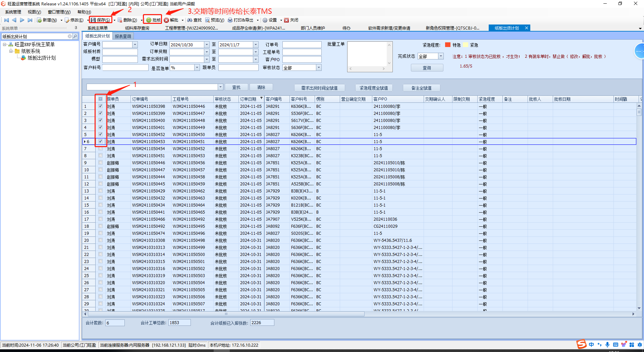Open the 订单货期 start date dropdown
Screen dimensions: 644x352
(207, 52)
